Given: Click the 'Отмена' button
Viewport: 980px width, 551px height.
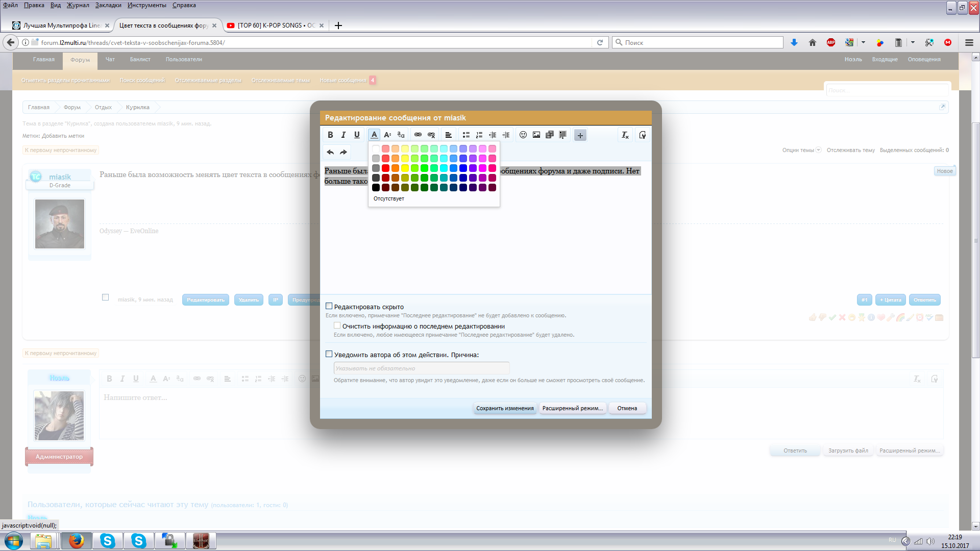Looking at the screenshot, I should point(627,408).
